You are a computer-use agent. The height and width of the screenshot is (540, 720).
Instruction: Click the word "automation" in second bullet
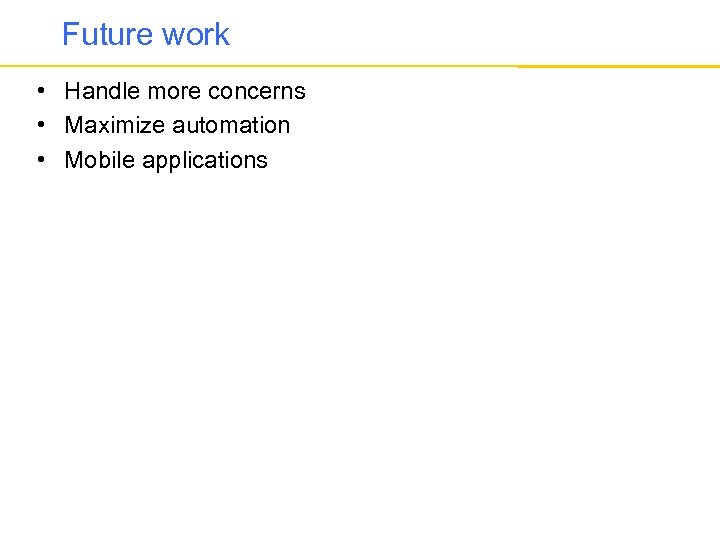[231, 125]
